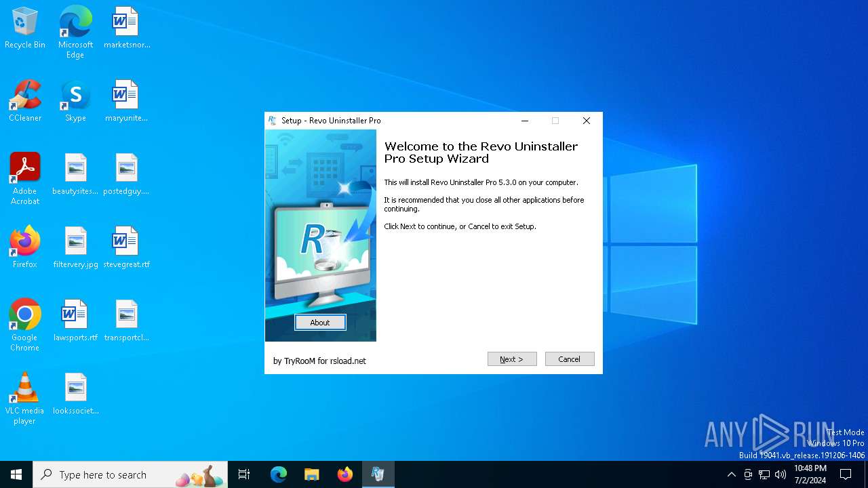Select the beautysites... image file
This screenshot has height=488, width=868.
[75, 174]
